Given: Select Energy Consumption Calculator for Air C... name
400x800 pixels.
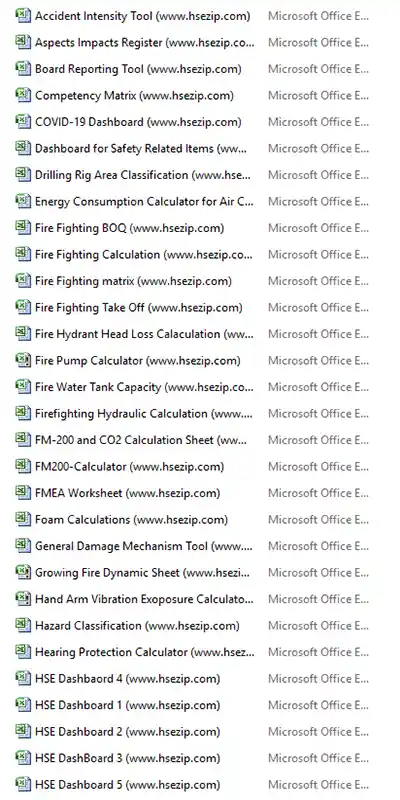Looking at the screenshot, I should pos(144,202).
